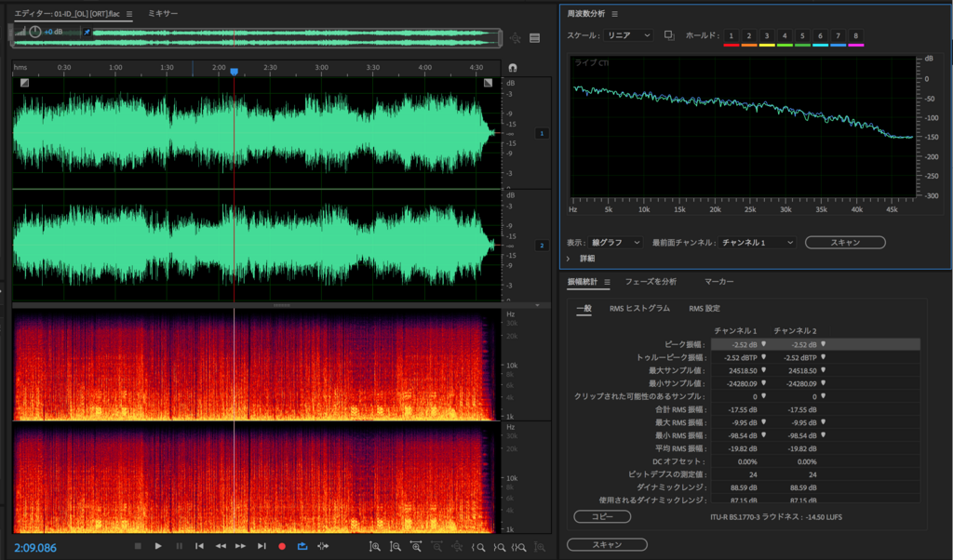Toggle hold button 8
This screenshot has height=560, width=953.
(x=856, y=36)
